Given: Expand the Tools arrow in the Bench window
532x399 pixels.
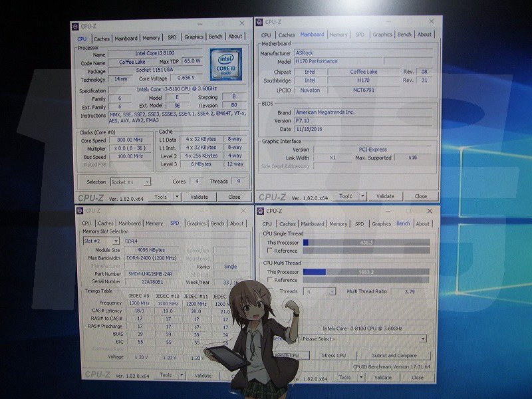Looking at the screenshot, I should point(360,377).
